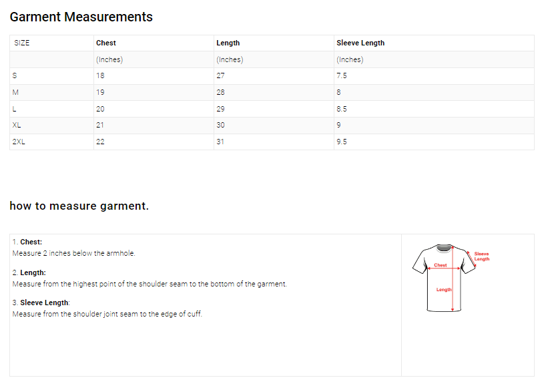Viewport: 556px width, 392px height.
Task: Click the "how to measure garment." heading
Action: (x=79, y=206)
